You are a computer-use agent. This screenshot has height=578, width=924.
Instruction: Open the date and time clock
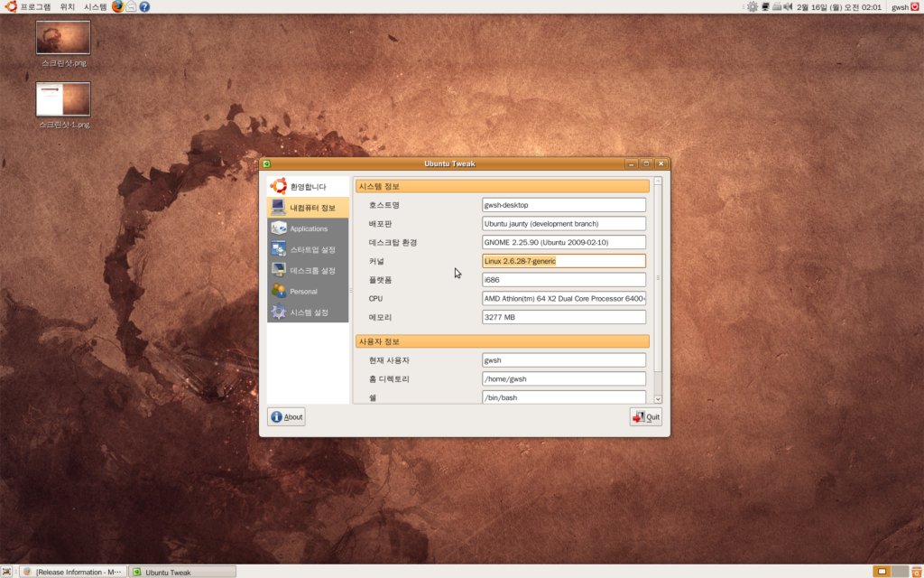(838, 7)
